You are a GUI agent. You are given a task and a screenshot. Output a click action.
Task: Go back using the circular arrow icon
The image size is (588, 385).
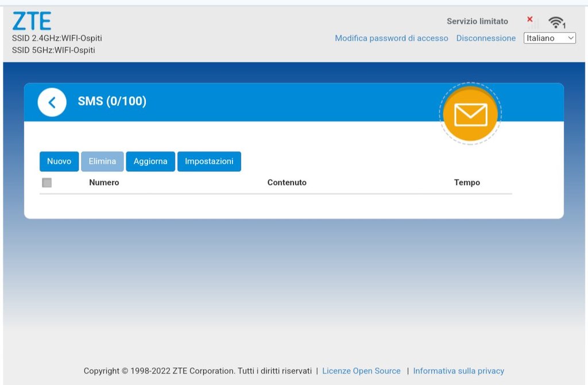click(x=52, y=102)
